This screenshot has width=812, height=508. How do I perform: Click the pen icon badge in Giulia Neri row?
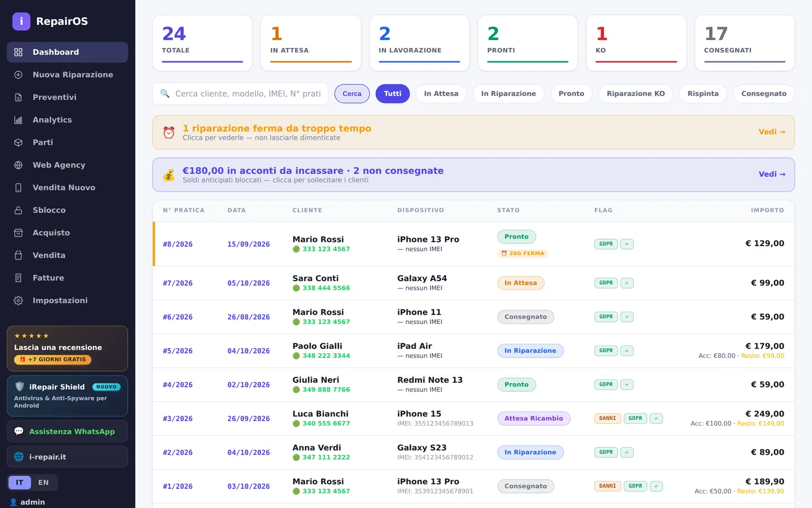pyautogui.click(x=627, y=384)
